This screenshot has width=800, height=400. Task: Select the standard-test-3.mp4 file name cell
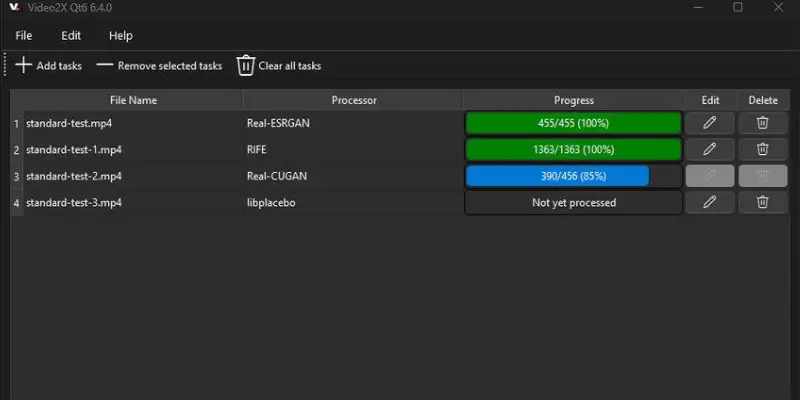(x=133, y=203)
